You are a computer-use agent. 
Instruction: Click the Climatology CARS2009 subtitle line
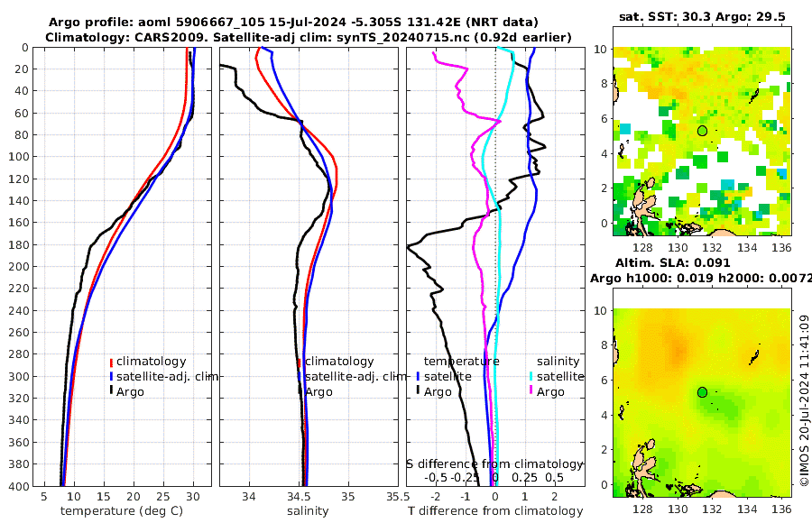(x=309, y=37)
